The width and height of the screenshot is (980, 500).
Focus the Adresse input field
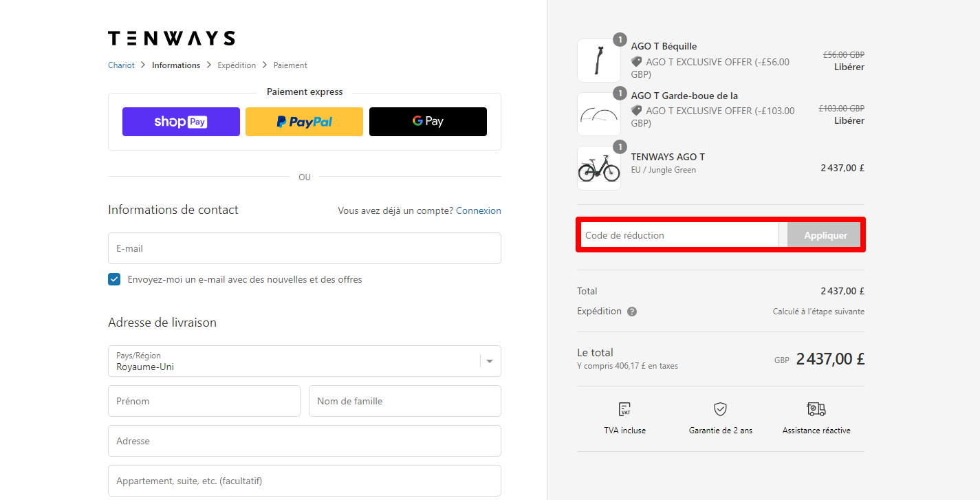[305, 441]
